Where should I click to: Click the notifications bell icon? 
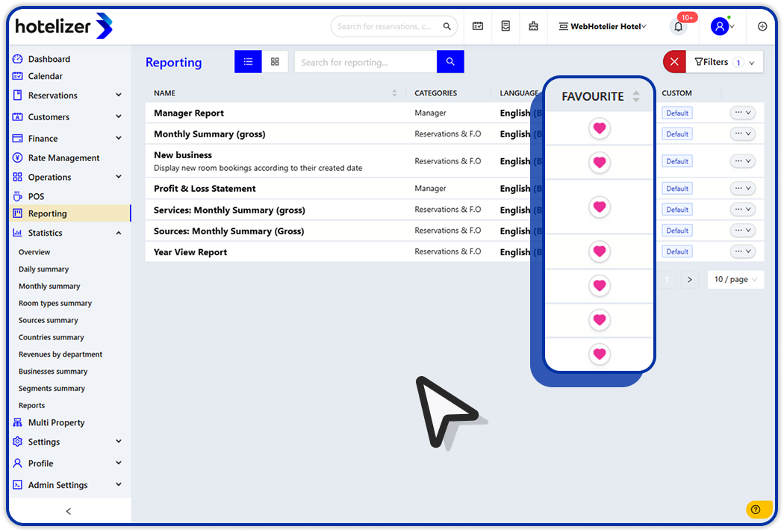(x=678, y=27)
